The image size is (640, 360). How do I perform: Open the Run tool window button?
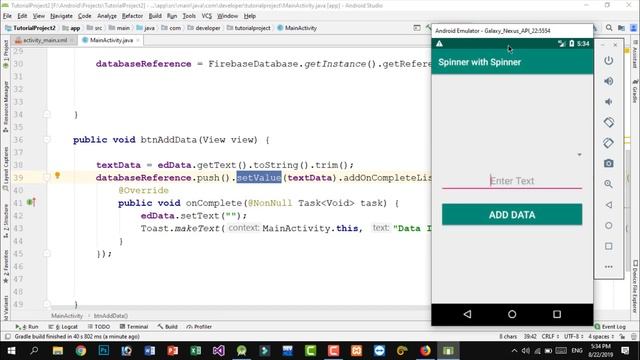point(27,327)
